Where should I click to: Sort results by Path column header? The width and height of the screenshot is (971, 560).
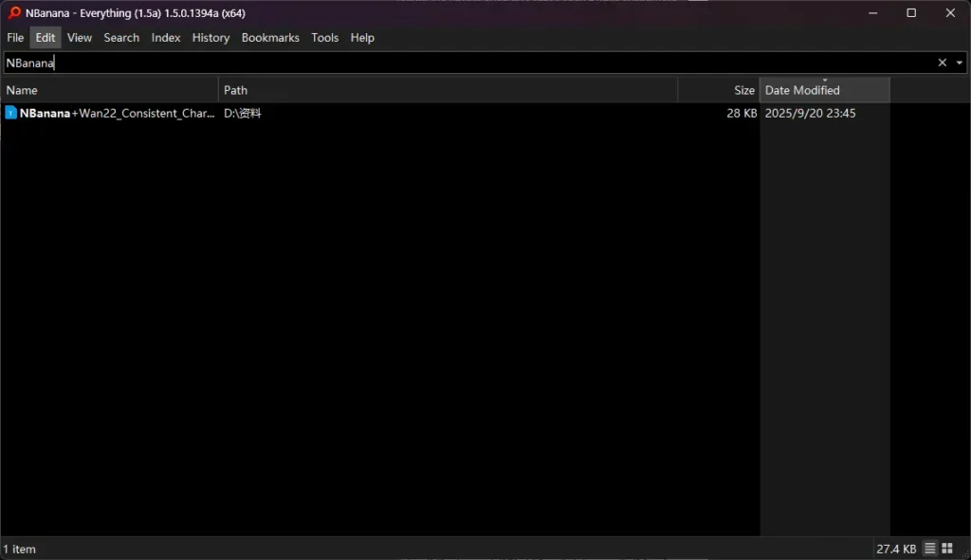click(448, 90)
